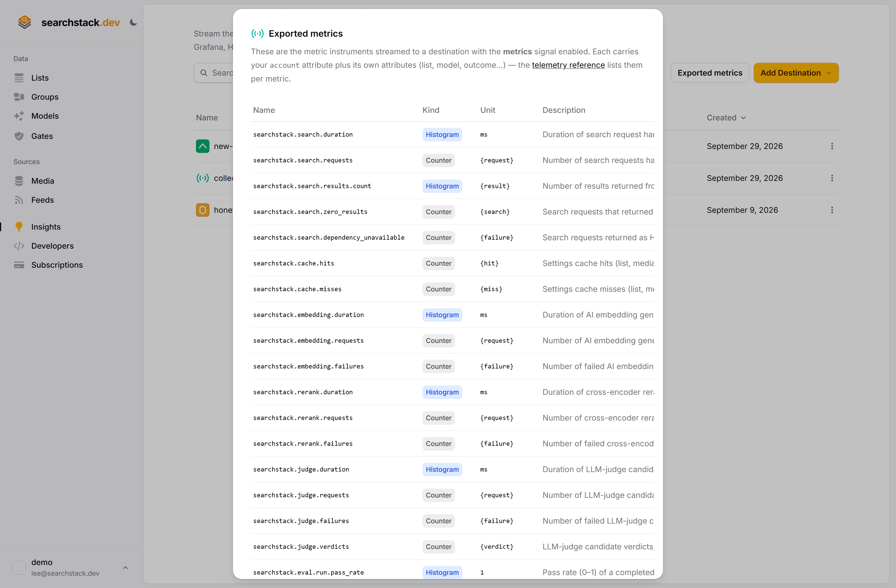
Task: Open Groups in the sidebar
Action: [x=45, y=97]
